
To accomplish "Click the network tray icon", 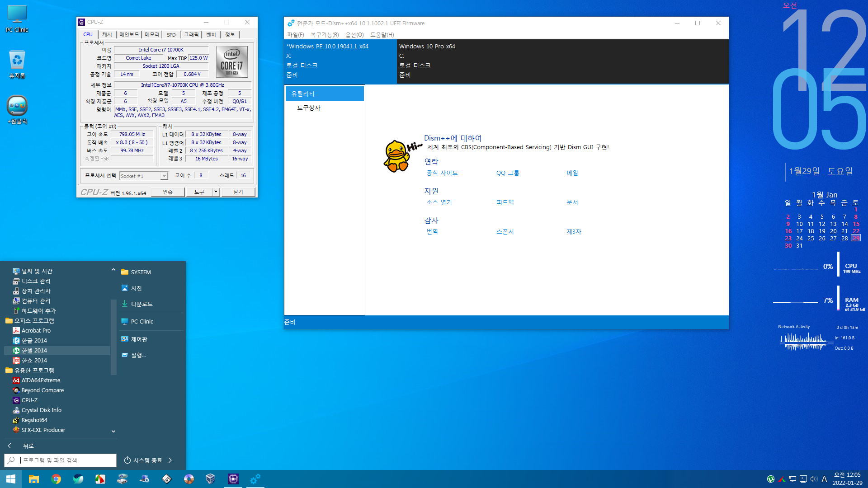I will pyautogui.click(x=793, y=479).
